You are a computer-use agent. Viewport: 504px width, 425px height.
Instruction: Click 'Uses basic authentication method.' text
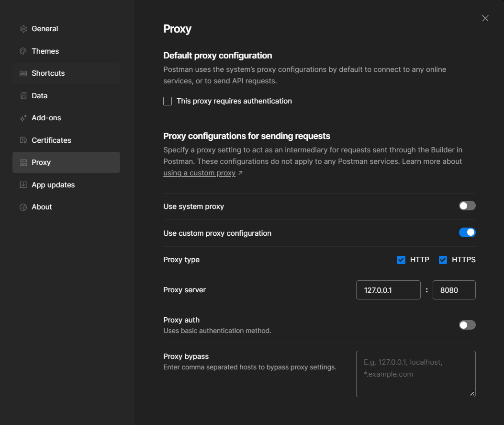click(217, 331)
